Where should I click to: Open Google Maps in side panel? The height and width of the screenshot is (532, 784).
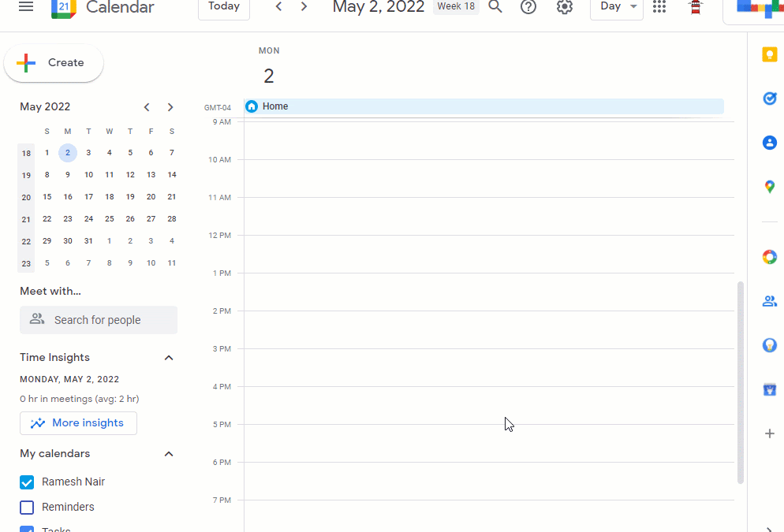[x=770, y=187]
